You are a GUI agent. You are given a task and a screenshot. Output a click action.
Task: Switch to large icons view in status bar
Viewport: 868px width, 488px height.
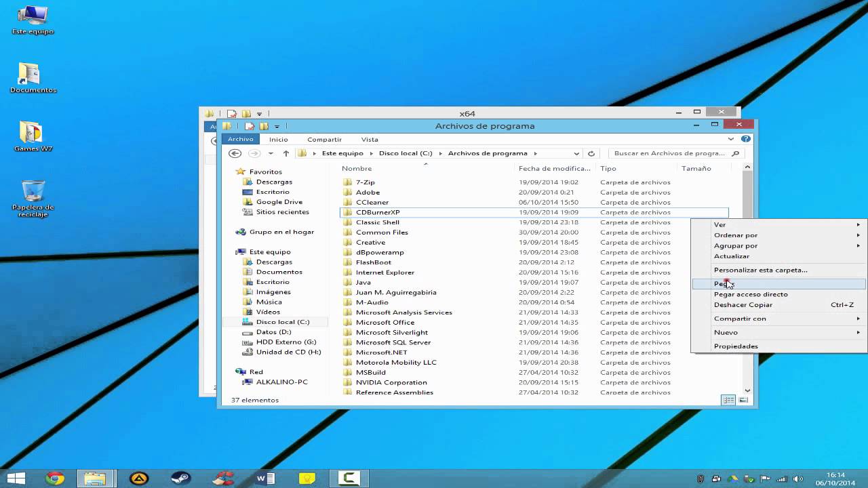pos(743,400)
